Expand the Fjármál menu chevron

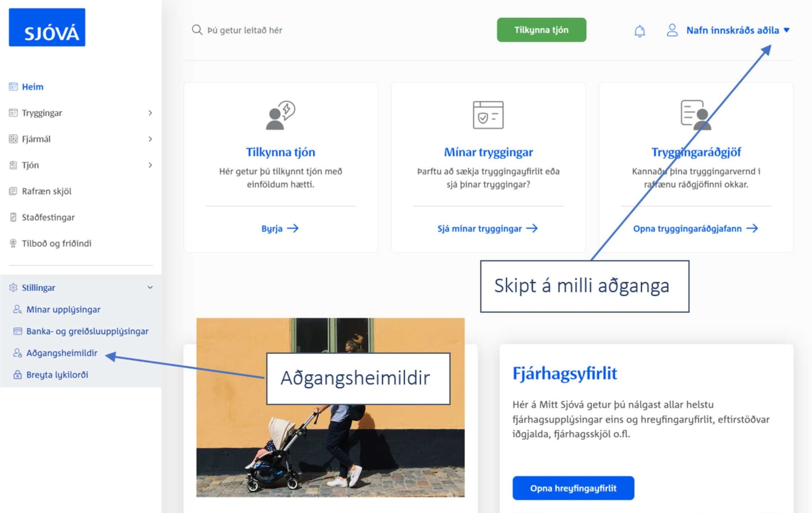pos(150,139)
